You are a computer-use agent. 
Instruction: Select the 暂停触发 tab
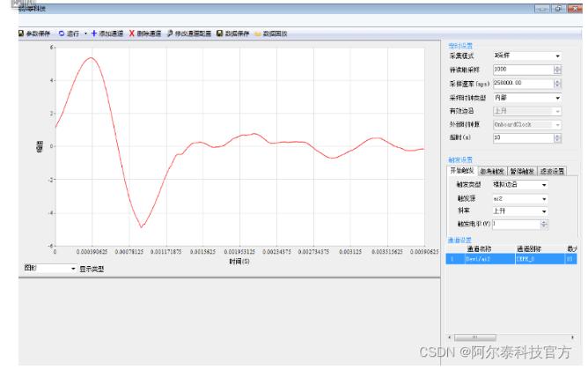coord(522,172)
